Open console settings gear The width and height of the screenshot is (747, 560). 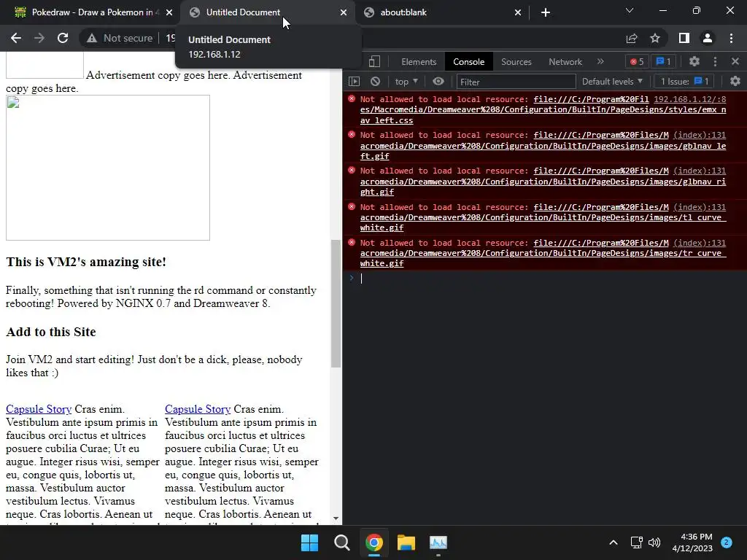click(735, 82)
